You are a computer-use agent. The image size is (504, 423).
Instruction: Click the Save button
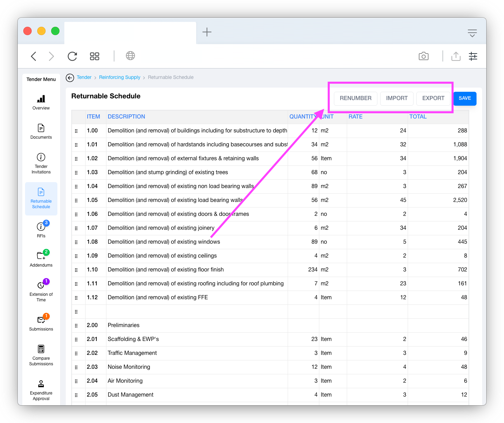pos(465,98)
